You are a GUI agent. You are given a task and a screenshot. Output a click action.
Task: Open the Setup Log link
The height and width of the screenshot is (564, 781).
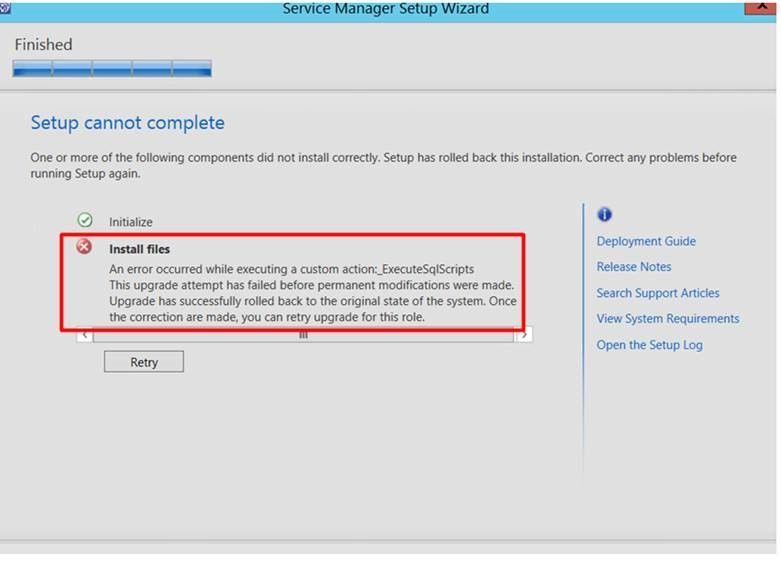pyautogui.click(x=650, y=345)
